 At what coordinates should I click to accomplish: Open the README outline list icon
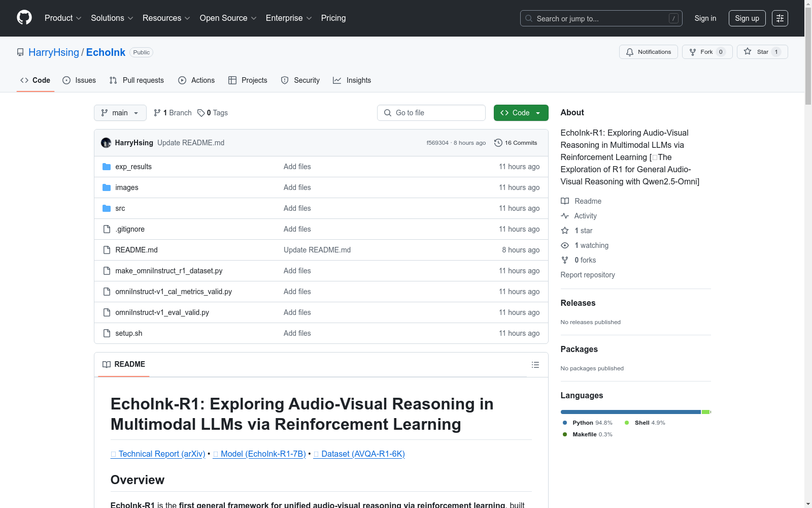[x=535, y=365]
